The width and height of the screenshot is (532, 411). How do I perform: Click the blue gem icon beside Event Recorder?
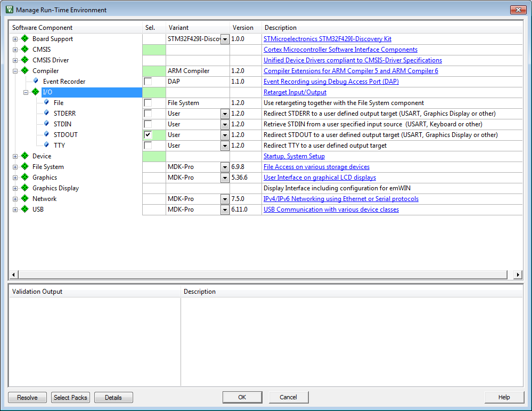[36, 81]
